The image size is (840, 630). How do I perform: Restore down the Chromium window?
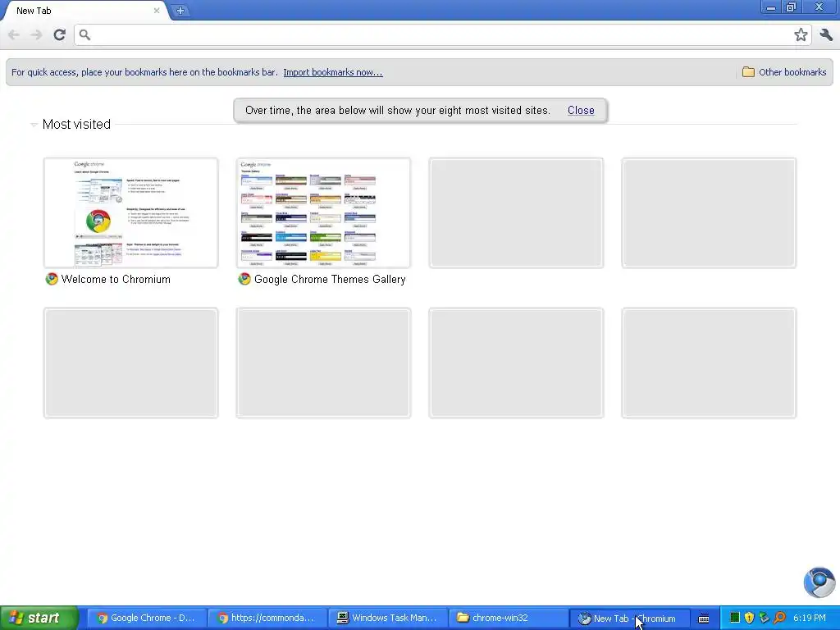click(x=791, y=7)
